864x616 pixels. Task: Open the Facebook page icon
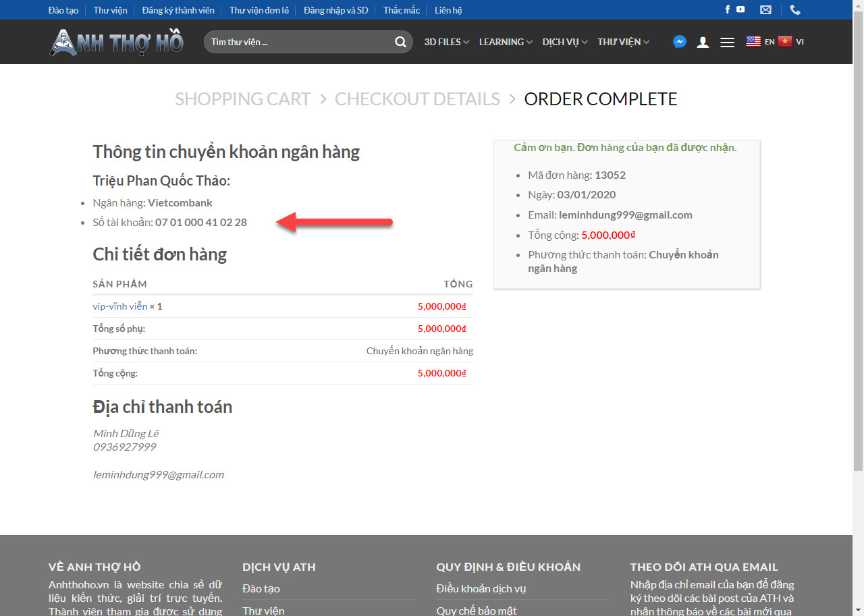(728, 9)
